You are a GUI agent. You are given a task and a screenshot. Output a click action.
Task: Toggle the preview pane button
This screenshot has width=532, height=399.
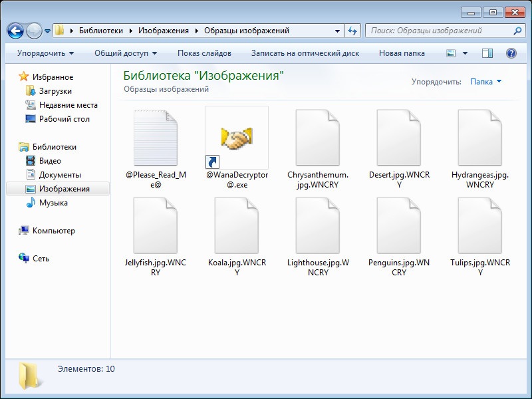point(487,53)
